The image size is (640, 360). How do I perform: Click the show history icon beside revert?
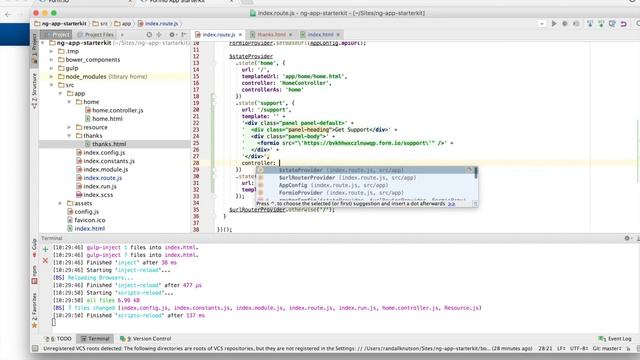pos(612,24)
